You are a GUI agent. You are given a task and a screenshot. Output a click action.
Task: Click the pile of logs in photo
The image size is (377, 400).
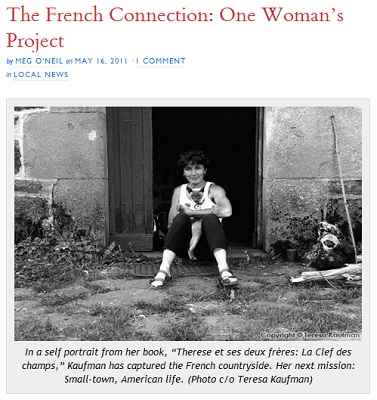tap(327, 274)
